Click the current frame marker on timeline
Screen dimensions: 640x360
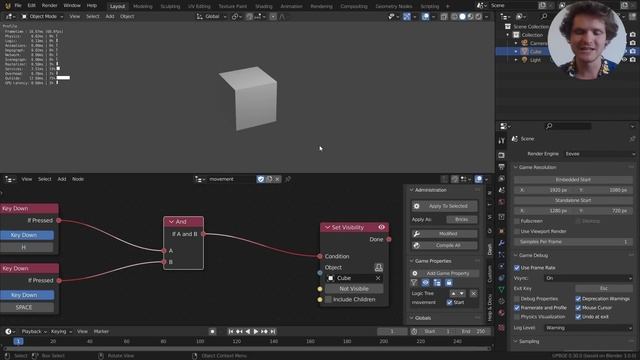tap(18, 341)
